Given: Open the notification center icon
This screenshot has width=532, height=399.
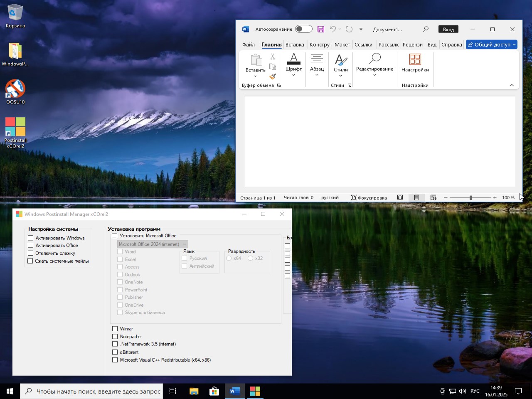Looking at the screenshot, I should click(x=518, y=391).
